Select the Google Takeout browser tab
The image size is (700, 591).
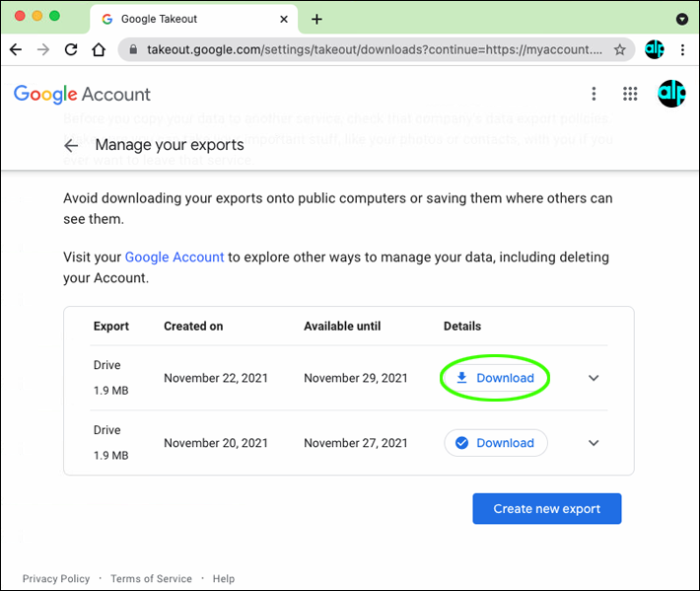(x=187, y=19)
